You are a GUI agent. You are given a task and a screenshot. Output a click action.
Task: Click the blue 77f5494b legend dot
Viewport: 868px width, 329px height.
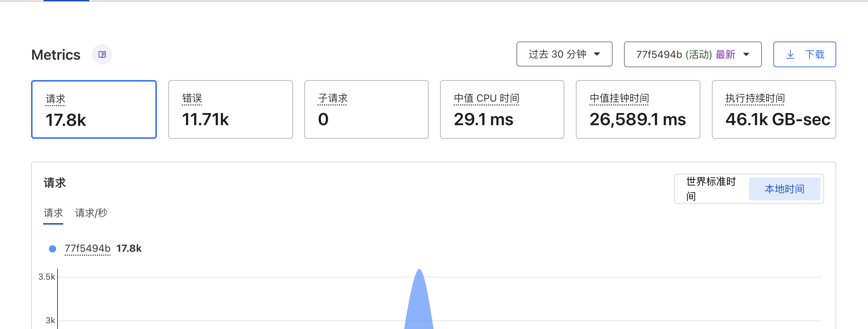pyautogui.click(x=53, y=249)
